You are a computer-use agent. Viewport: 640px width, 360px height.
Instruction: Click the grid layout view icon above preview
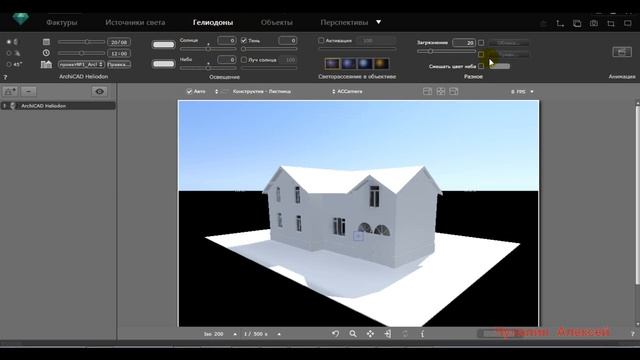[x=440, y=91]
